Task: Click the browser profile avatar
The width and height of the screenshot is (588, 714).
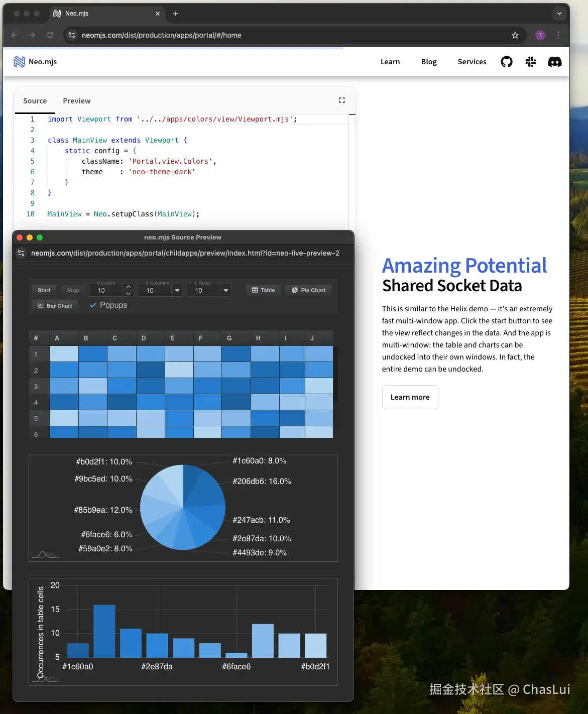Action: pos(540,35)
